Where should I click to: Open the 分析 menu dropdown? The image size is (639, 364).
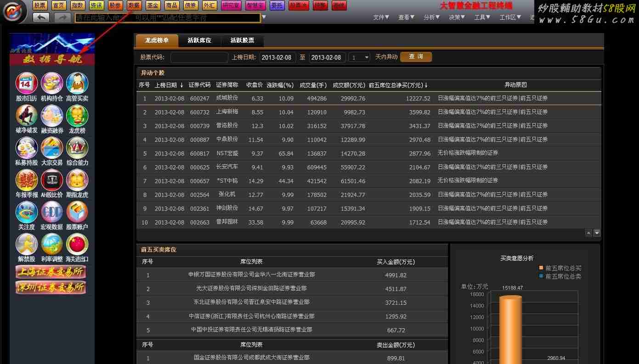(432, 17)
